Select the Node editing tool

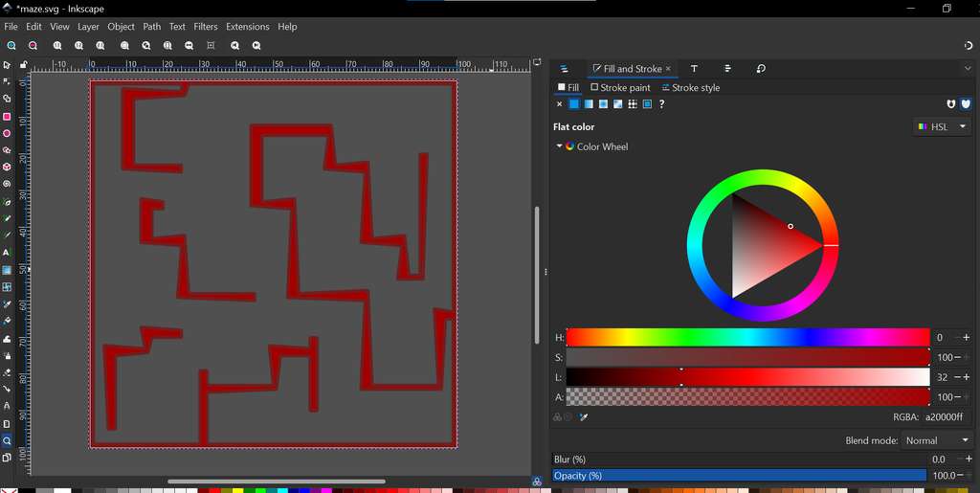click(7, 82)
